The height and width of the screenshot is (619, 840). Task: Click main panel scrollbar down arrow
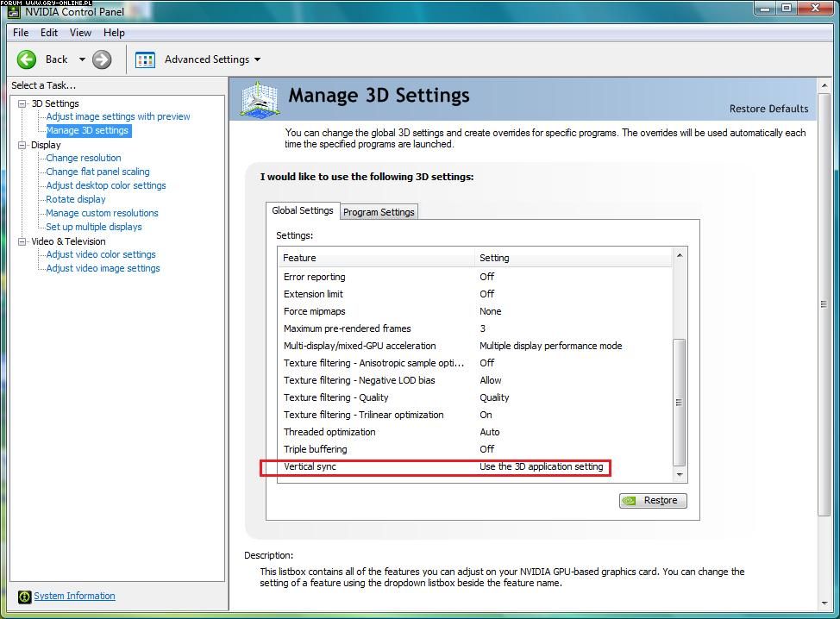(824, 603)
